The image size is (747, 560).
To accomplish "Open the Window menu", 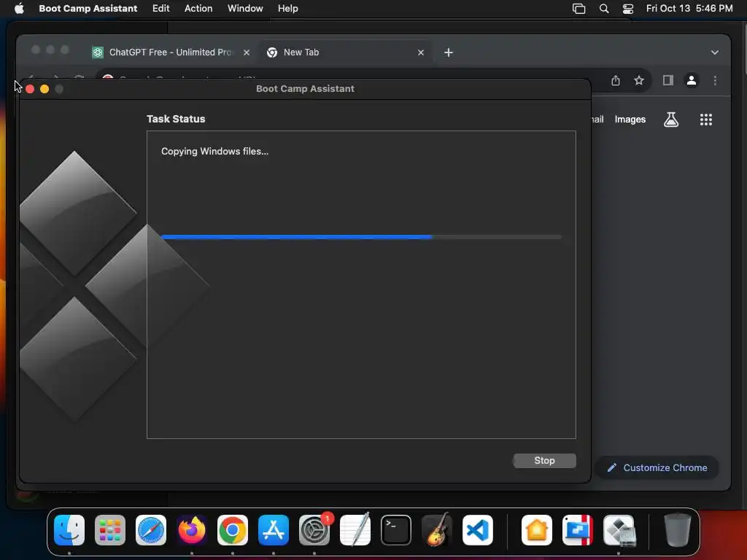I will tap(245, 9).
